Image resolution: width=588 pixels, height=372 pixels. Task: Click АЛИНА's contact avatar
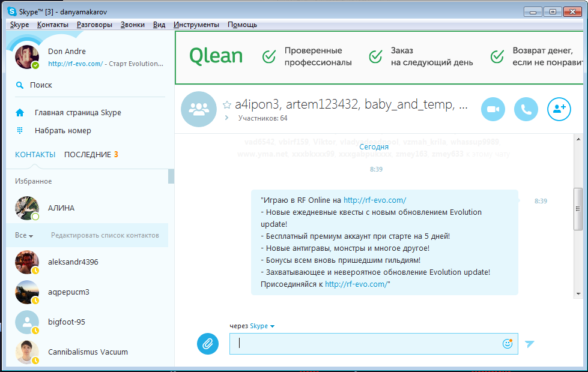point(27,208)
